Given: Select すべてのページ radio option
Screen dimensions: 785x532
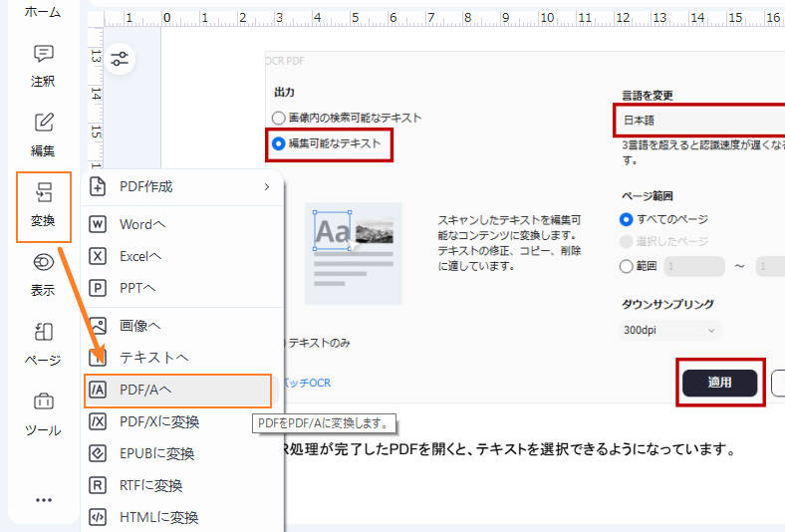Looking at the screenshot, I should pyautogui.click(x=626, y=219).
